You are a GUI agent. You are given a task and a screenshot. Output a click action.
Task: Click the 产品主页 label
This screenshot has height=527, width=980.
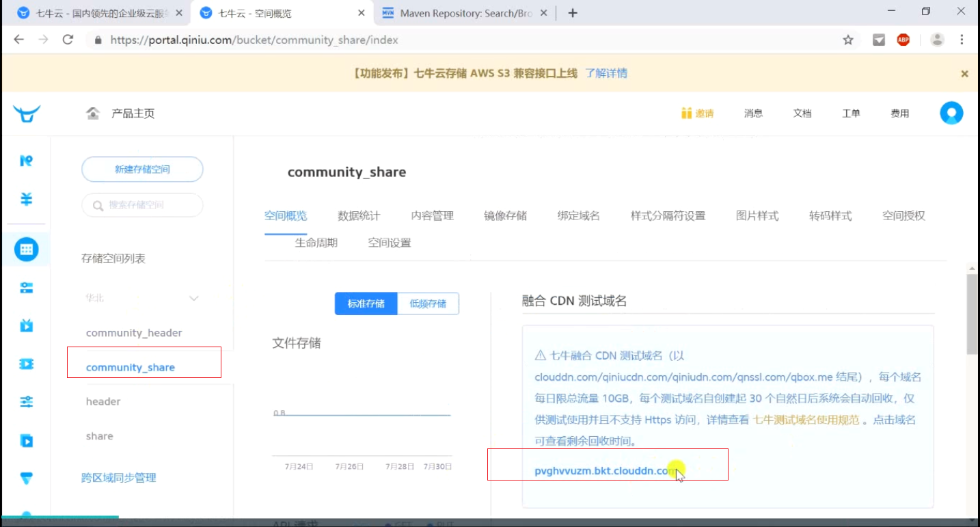133,113
